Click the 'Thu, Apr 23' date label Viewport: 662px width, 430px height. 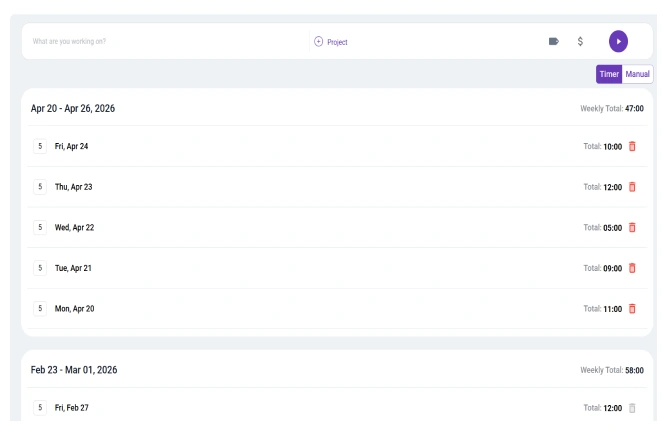[x=73, y=187]
